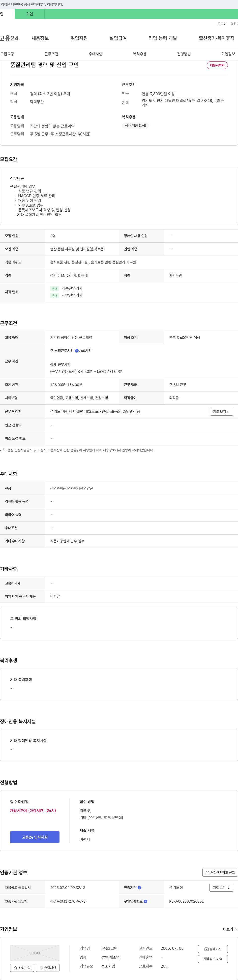The width and height of the screenshot is (238, 980).
Task: Open 더보기 in 기업정보 section
Action: point(230,929)
